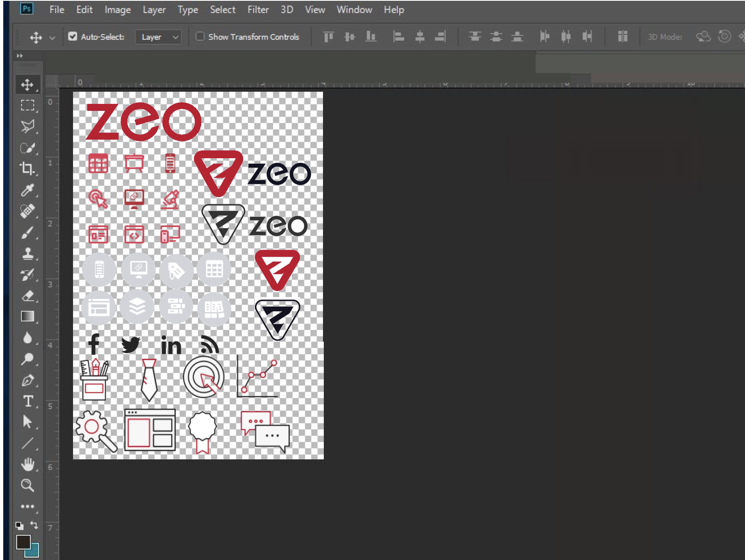Screen dimensions: 745x560
Task: Open the Edit Toolbar three-dots button
Action: tap(27, 506)
